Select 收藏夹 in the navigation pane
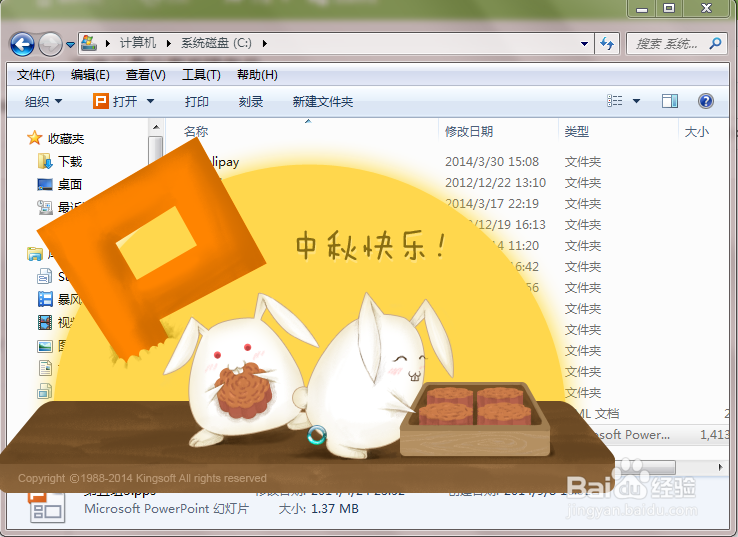Image resolution: width=738 pixels, height=537 pixels. (x=66, y=138)
